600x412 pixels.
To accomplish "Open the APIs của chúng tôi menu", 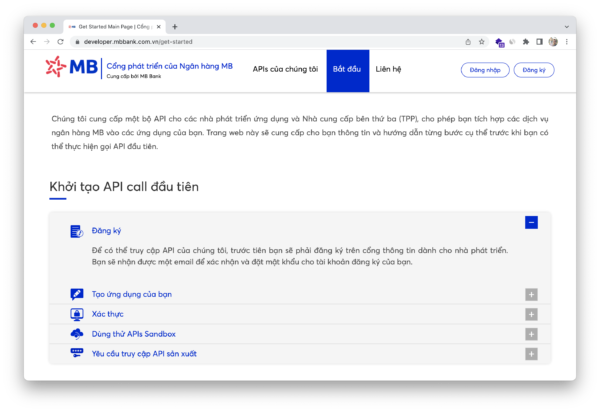I will tap(285, 70).
